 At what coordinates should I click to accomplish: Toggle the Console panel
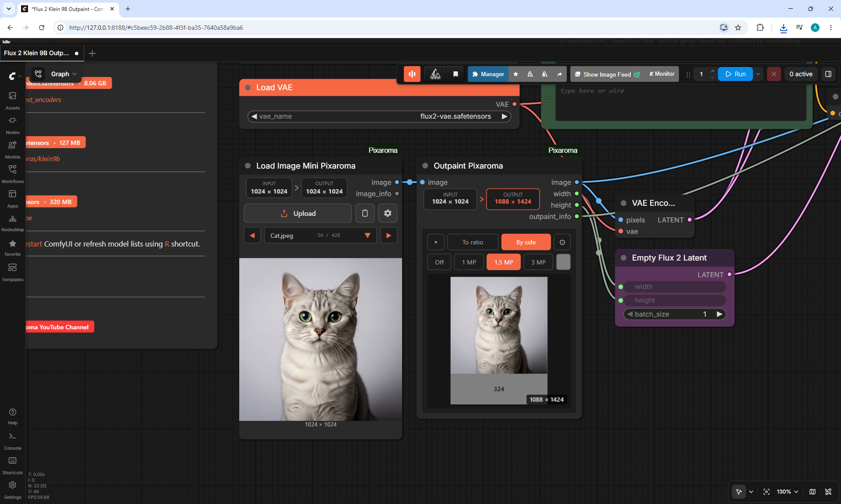[x=13, y=441]
